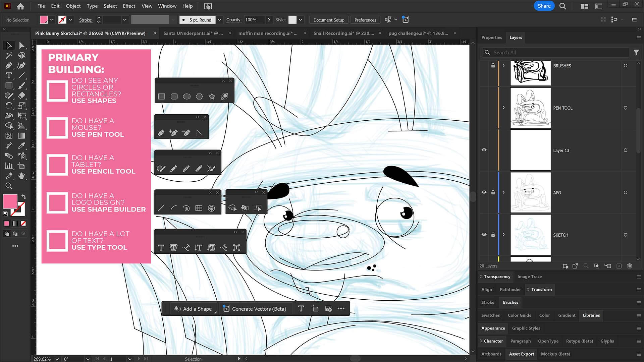Select the Zoom tool in toolbar

coord(9,186)
